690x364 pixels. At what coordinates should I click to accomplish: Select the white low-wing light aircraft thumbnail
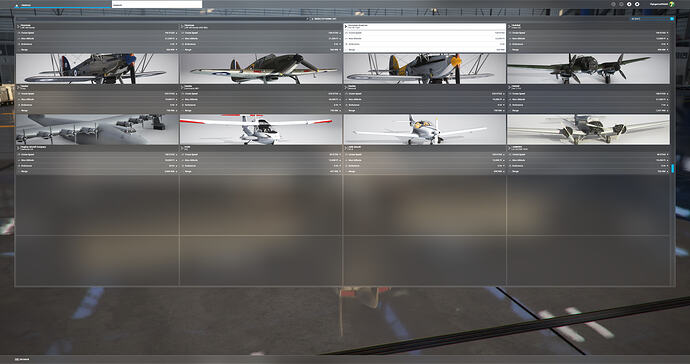pyautogui.click(x=424, y=129)
